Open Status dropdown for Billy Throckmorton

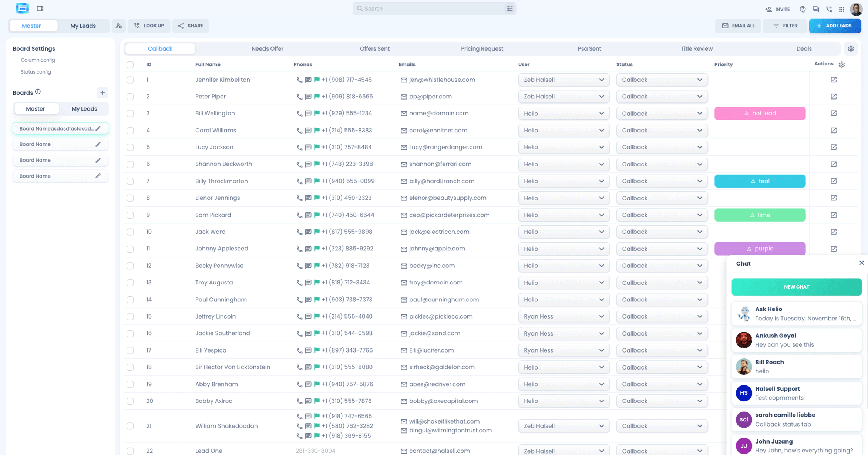tap(662, 181)
